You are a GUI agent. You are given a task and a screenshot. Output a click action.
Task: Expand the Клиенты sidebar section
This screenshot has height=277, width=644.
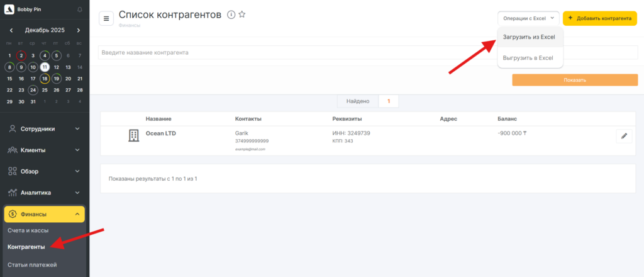pyautogui.click(x=44, y=150)
